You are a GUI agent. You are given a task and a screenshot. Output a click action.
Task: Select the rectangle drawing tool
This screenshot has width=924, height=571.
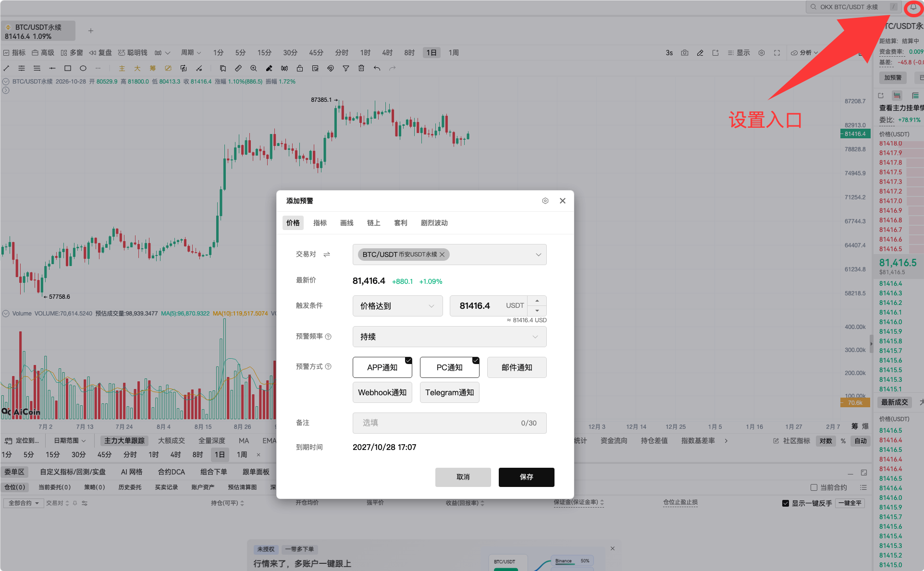(68, 68)
